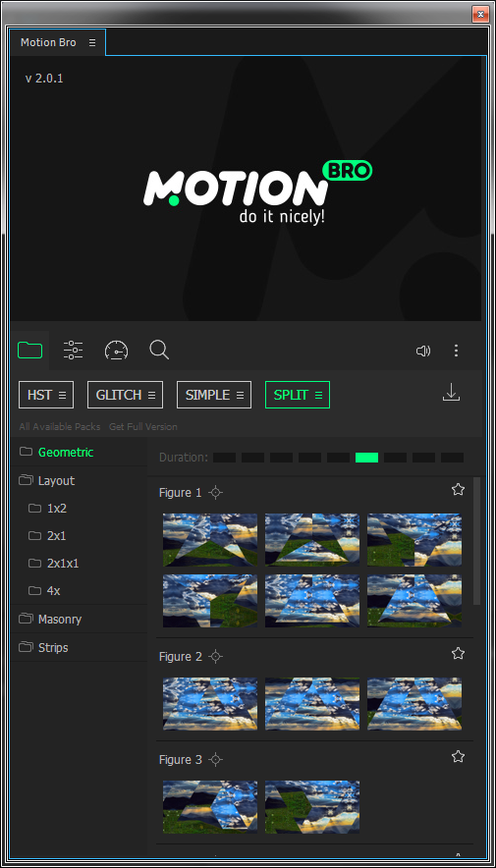The width and height of the screenshot is (496, 868).
Task: Select the GLITCH pack button
Action: pyautogui.click(x=125, y=395)
